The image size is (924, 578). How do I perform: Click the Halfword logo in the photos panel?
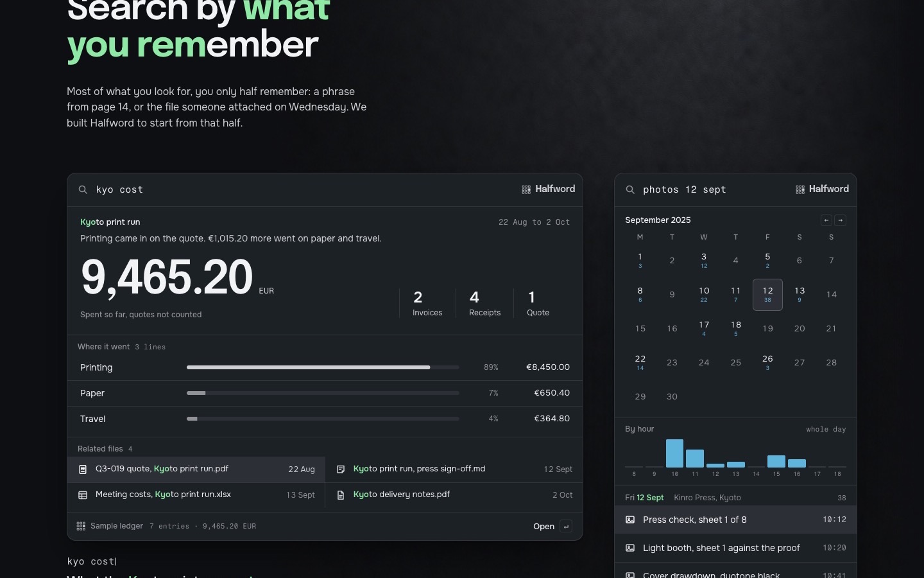click(822, 189)
